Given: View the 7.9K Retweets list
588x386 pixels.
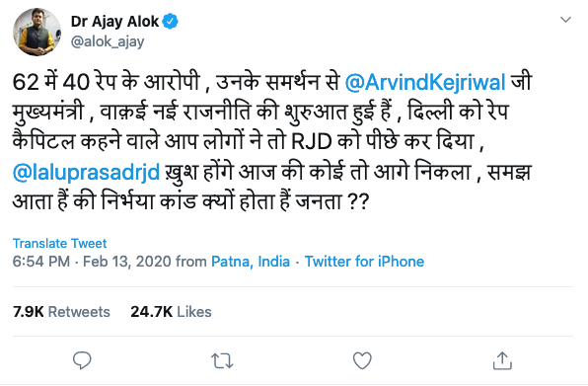Looking at the screenshot, I should 61,312.
